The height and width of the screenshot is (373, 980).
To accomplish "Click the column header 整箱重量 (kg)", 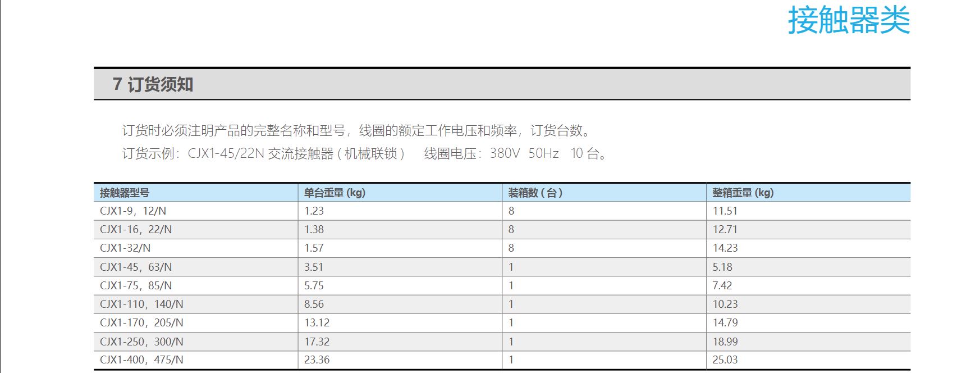I will tap(743, 193).
